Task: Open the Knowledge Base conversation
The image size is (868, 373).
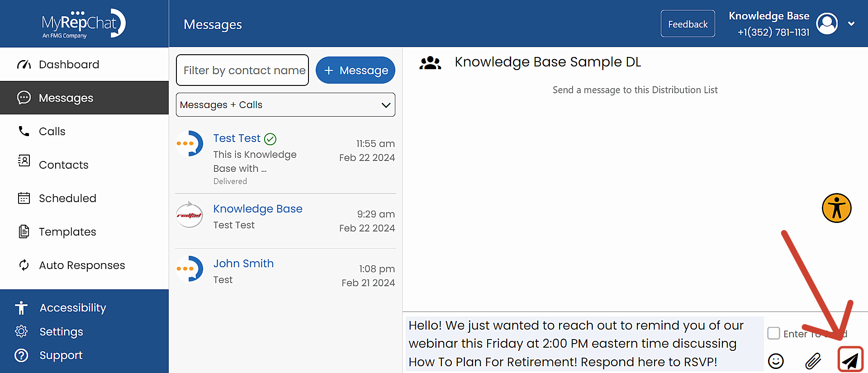Action: click(285, 221)
